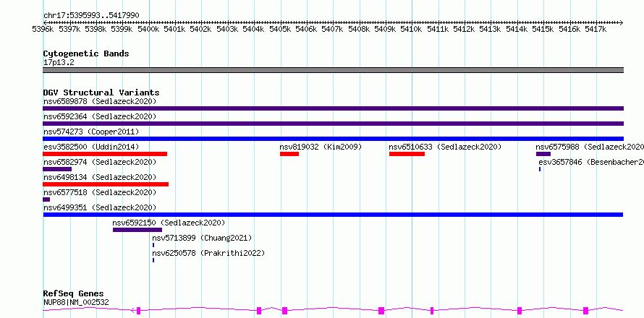Open the nsv6575988 label text
Viewport: 644px width, 318px height.
click(x=590, y=147)
